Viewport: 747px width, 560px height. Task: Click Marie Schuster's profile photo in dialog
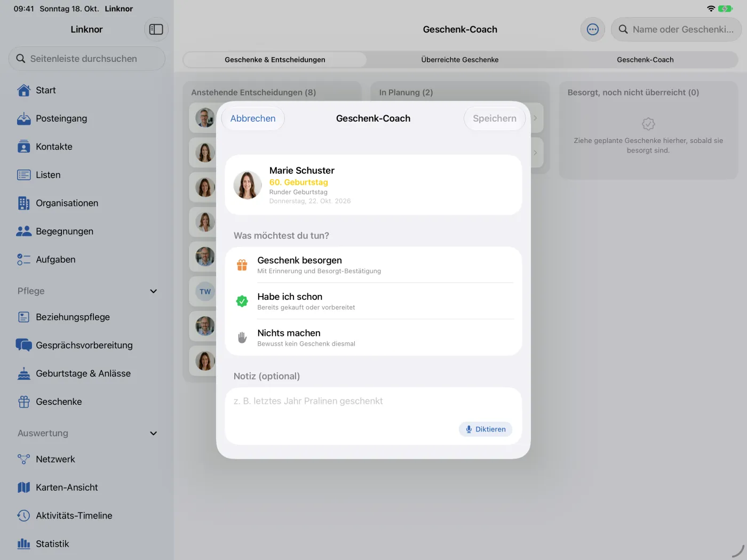pyautogui.click(x=248, y=185)
